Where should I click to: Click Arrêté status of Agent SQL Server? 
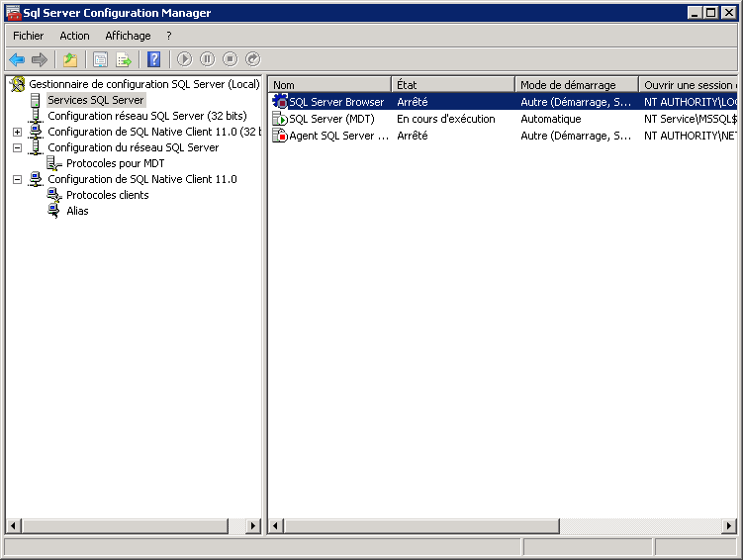click(x=413, y=136)
